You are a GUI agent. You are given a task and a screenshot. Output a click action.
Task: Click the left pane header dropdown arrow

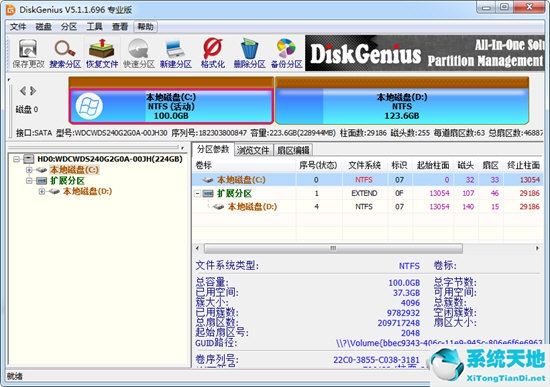(183, 148)
